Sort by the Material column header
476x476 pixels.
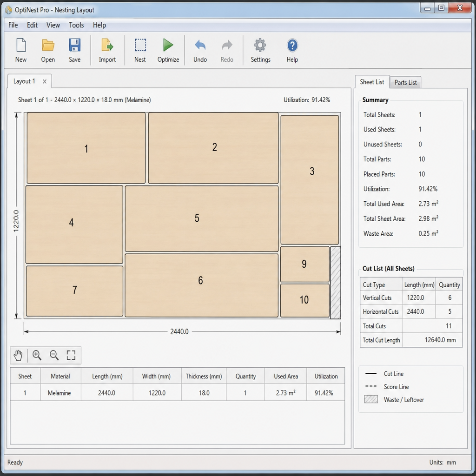pos(60,376)
